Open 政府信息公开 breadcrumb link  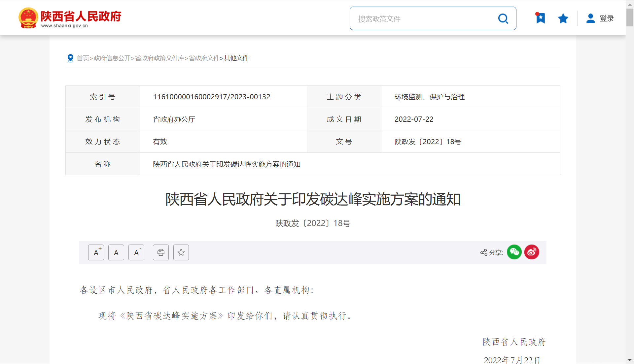112,58
